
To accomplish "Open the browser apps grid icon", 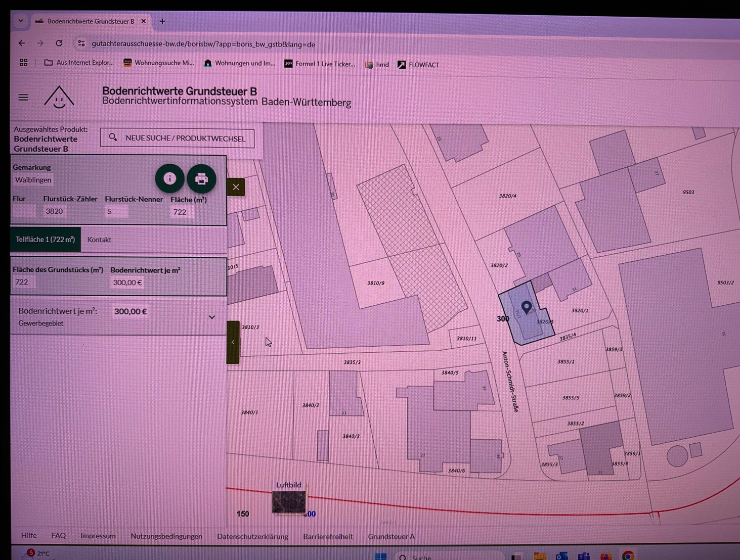I will click(x=23, y=63).
